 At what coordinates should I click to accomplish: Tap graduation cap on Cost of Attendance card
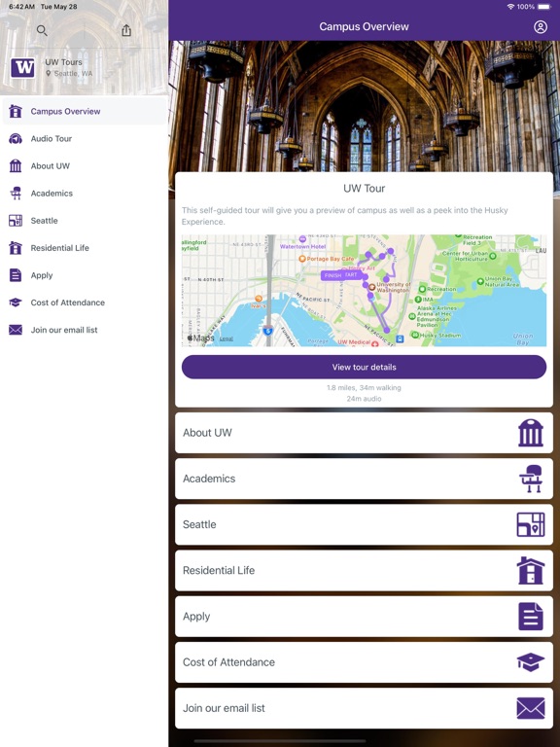[x=531, y=662]
